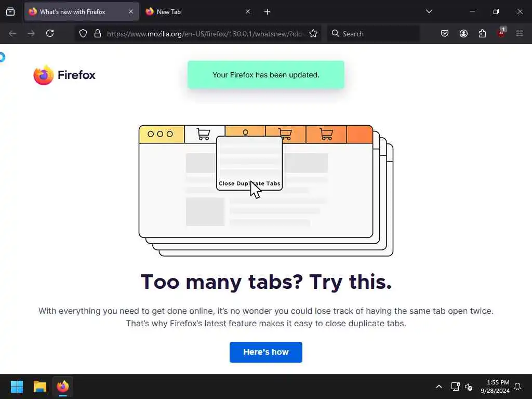Image resolution: width=532 pixels, height=399 pixels.
Task: Open network status in system tray
Action: pyautogui.click(x=455, y=387)
